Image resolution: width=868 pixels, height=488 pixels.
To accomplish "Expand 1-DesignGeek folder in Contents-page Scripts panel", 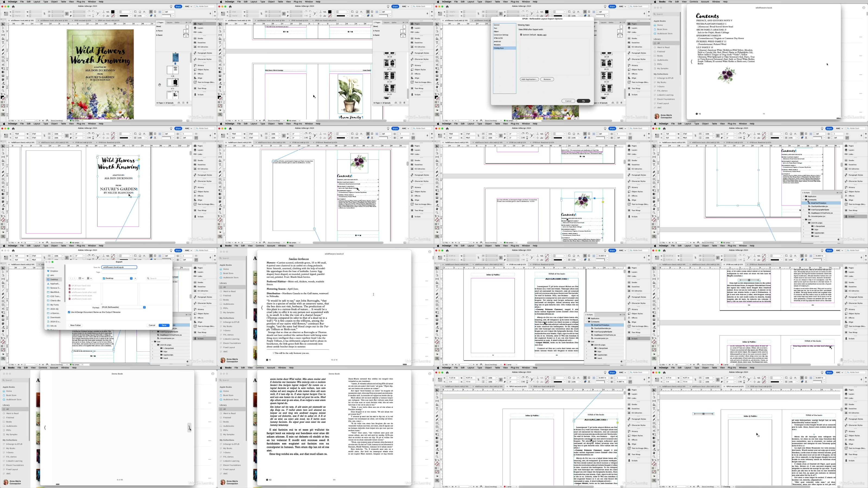I will (x=803, y=226).
